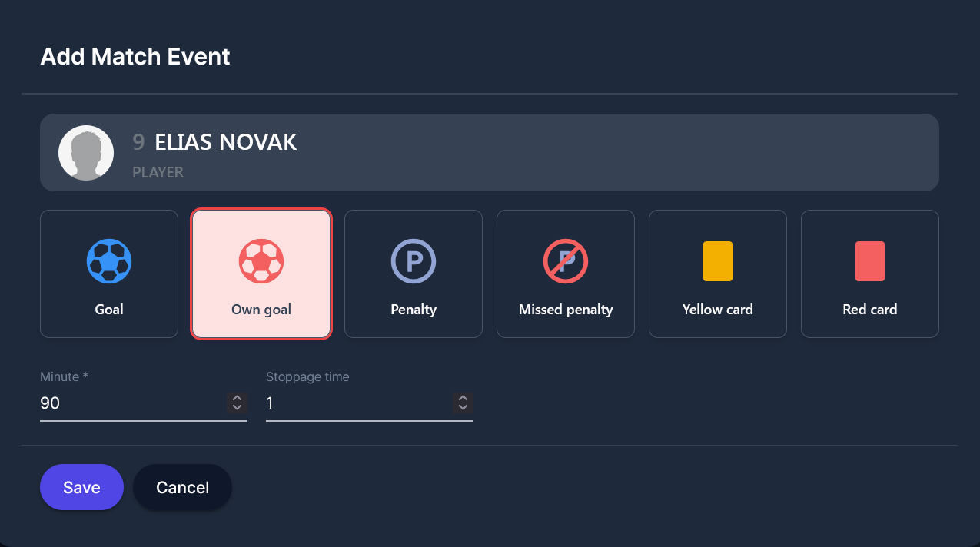Select the yellow card rectangle icon
Screen dimensions: 980x547
pos(718,261)
